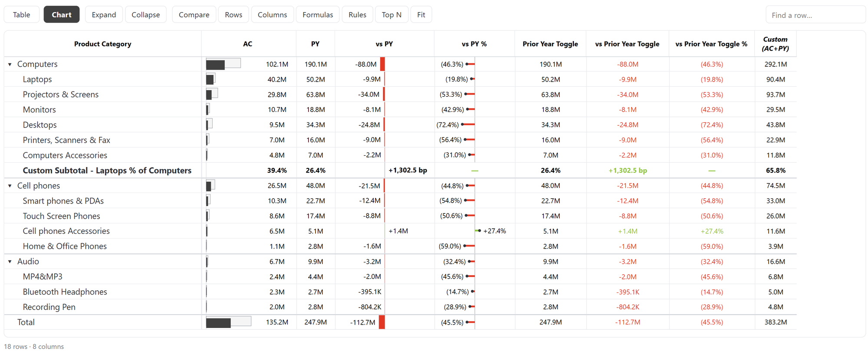This screenshot has width=868, height=351.
Task: Collapse the Cell phones group triangle
Action: tap(10, 186)
